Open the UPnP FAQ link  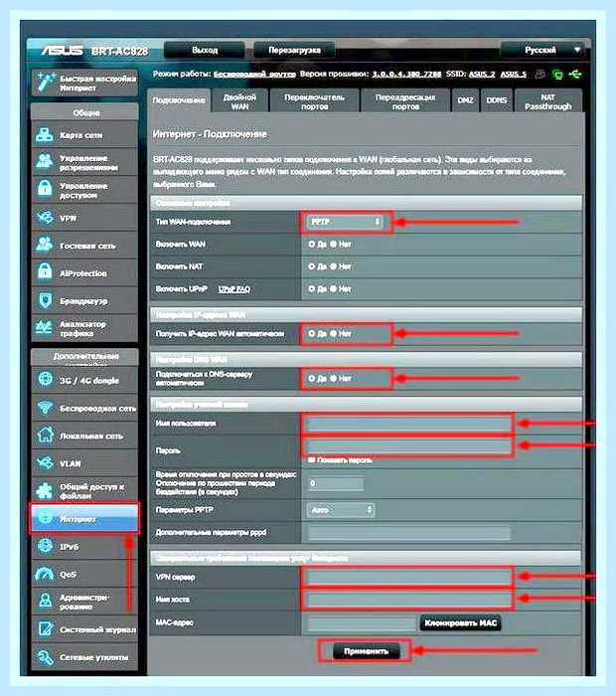tap(234, 289)
